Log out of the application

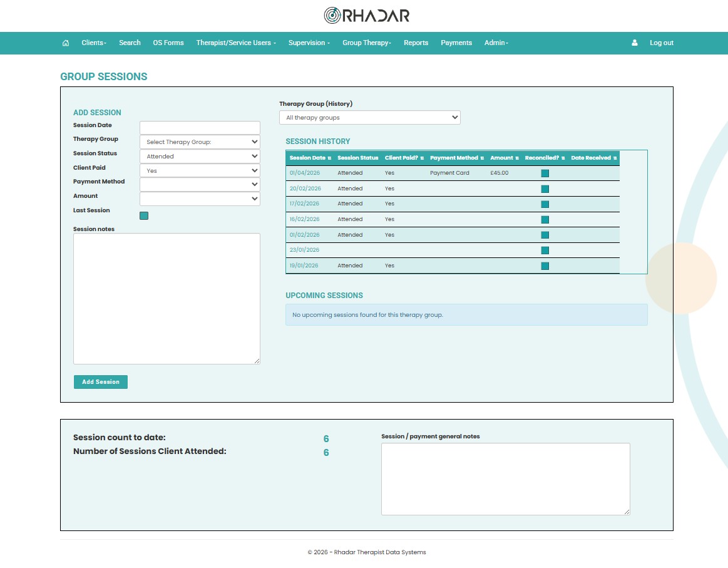tap(661, 43)
